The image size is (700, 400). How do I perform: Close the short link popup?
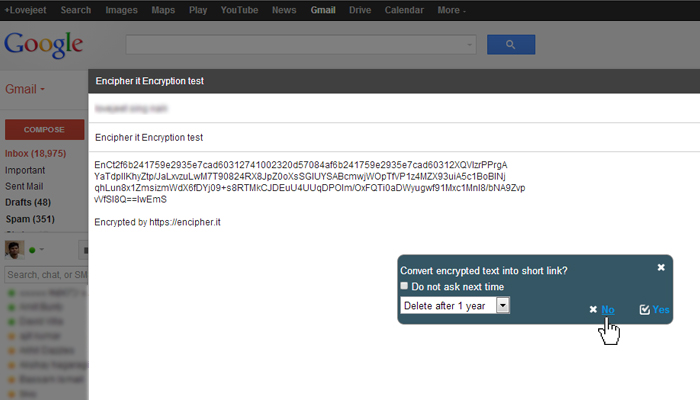pos(661,267)
